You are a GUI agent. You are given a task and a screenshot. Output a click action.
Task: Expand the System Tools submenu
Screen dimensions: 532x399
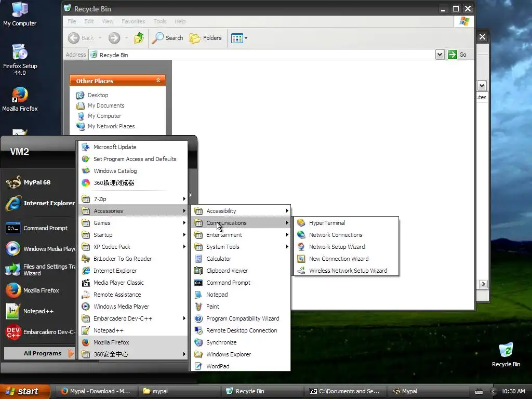(241, 247)
